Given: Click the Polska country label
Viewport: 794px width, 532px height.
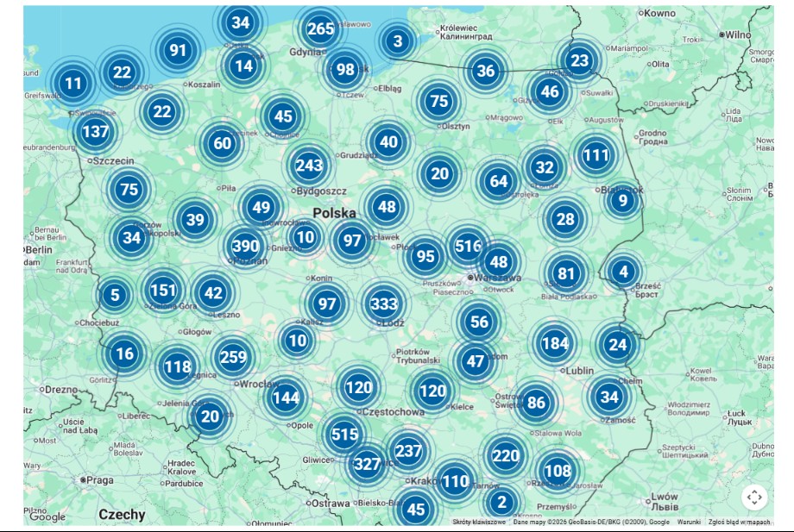Looking at the screenshot, I should tap(334, 213).
